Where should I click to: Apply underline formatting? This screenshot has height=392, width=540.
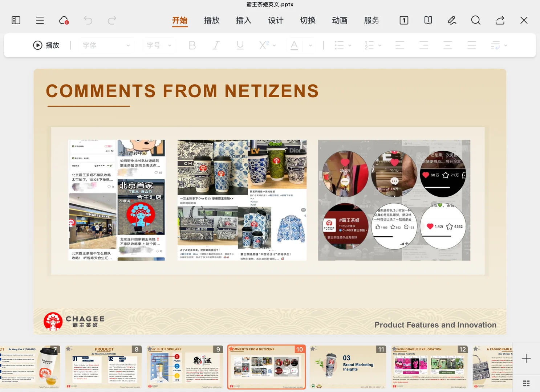click(240, 45)
